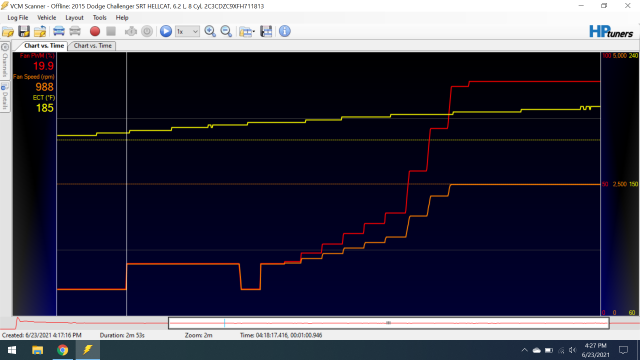Show vehicle info with the blue info icon
This screenshot has width=640, height=360.
click(284, 31)
